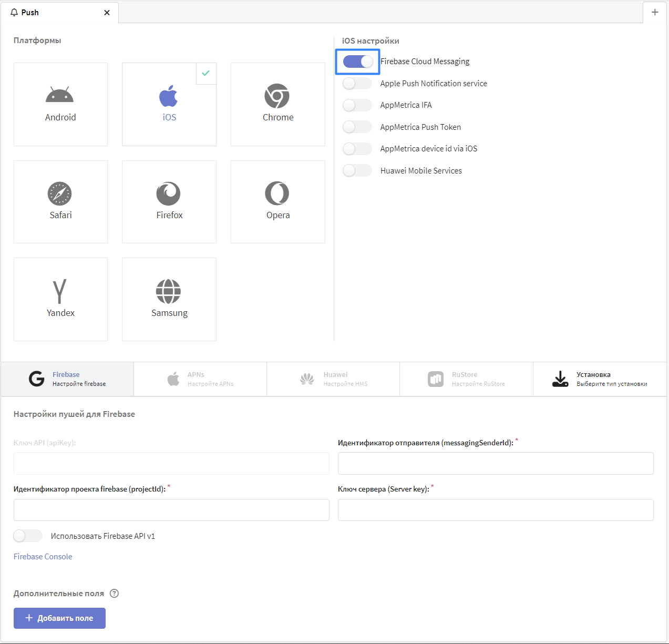Switch to the Firebase settings tab

(67, 379)
